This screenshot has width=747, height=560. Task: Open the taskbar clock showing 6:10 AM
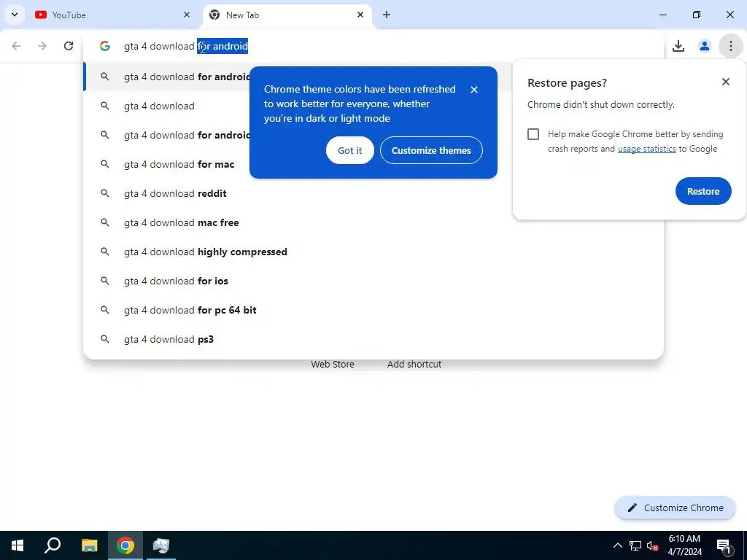[684, 545]
